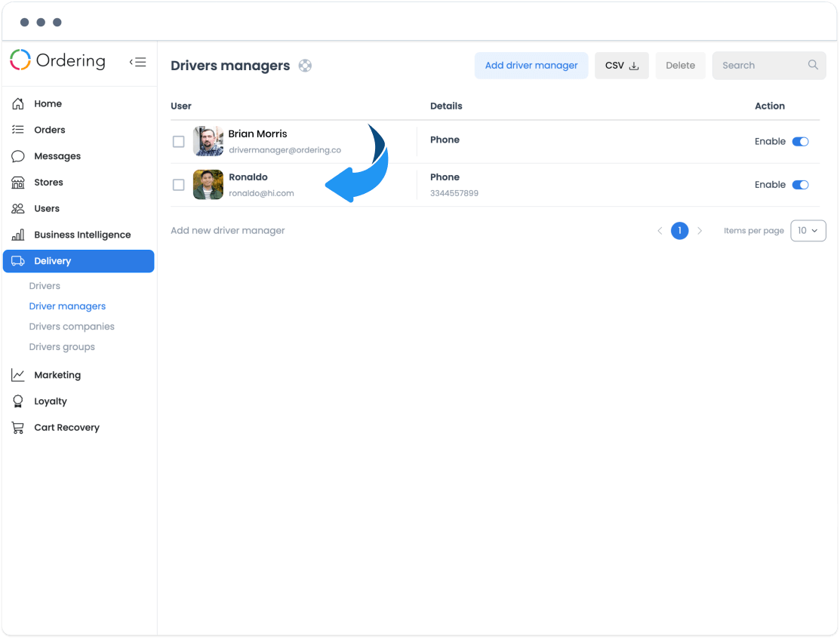
Task: Open the Orders menu item
Action: click(x=78, y=130)
